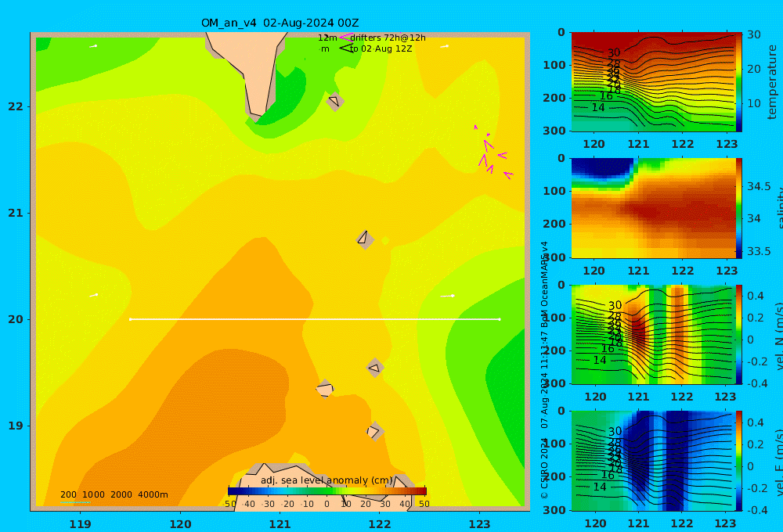Click the white current arrow at the right near 20.2°N
The height and width of the screenshot is (532, 783).
click(x=448, y=296)
